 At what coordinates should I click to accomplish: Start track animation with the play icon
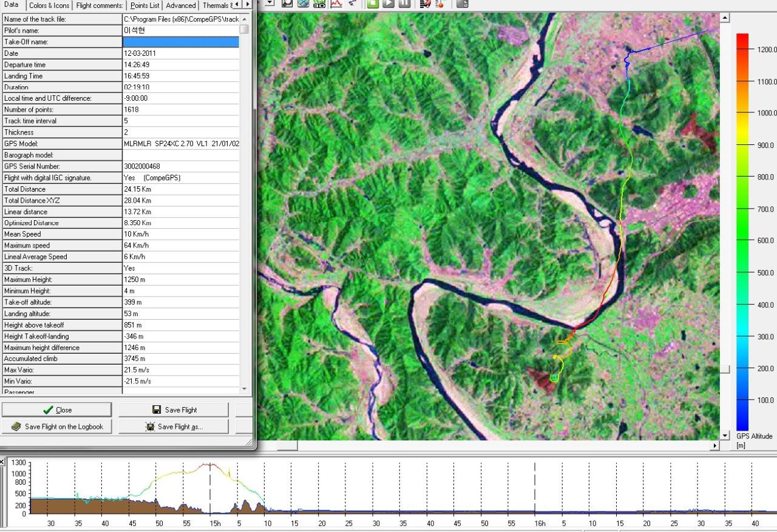[x=388, y=3]
